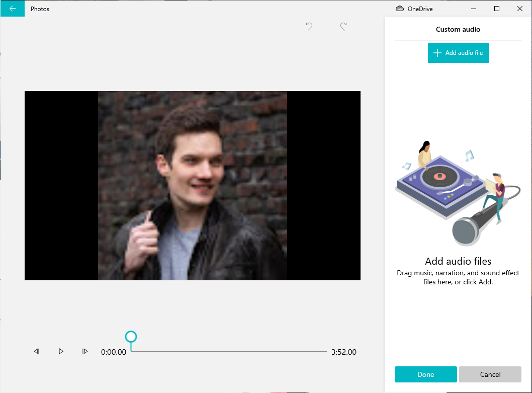The height and width of the screenshot is (393, 532).
Task: Confirm custom audio with Done
Action: 425,374
